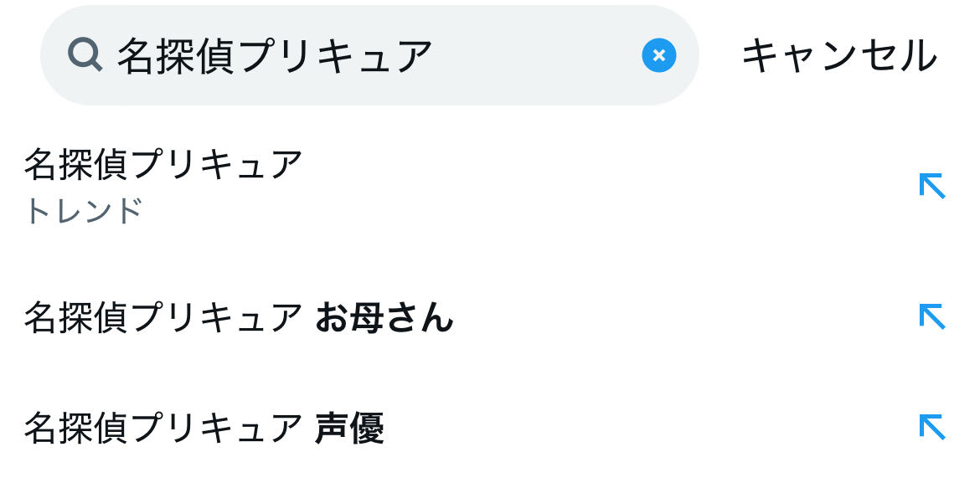Click 名探偵プリキュア prefix in the お母さん row
Viewport: 980px width, 488px height.
pos(163,318)
